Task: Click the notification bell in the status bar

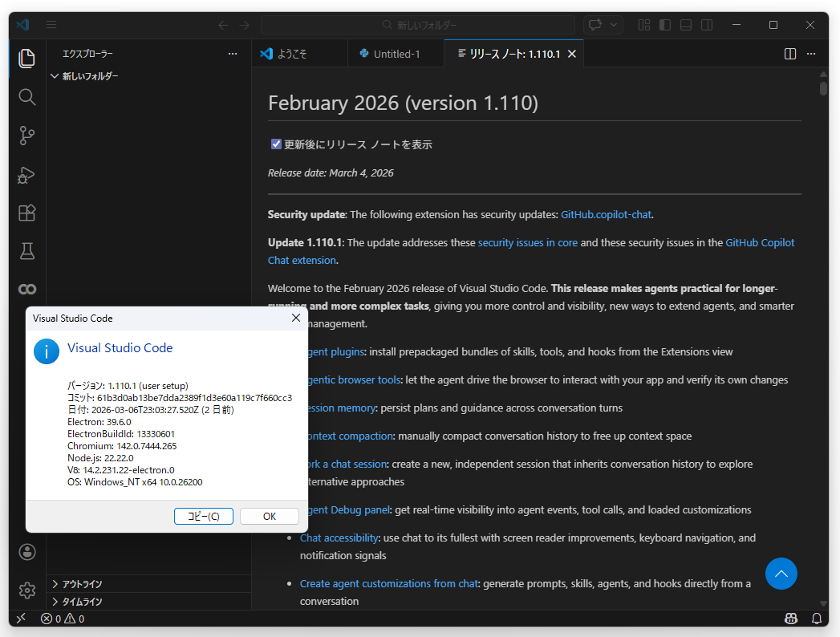Action: 816,619
